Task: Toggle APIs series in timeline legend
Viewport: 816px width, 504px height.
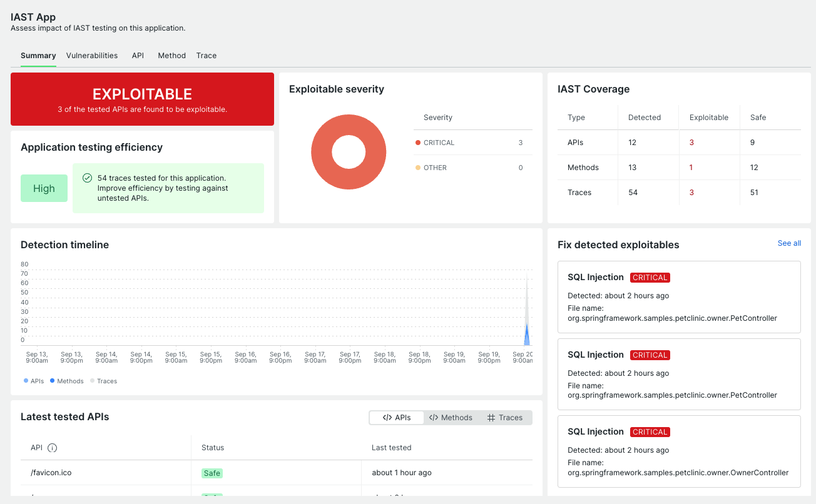Action: point(34,381)
